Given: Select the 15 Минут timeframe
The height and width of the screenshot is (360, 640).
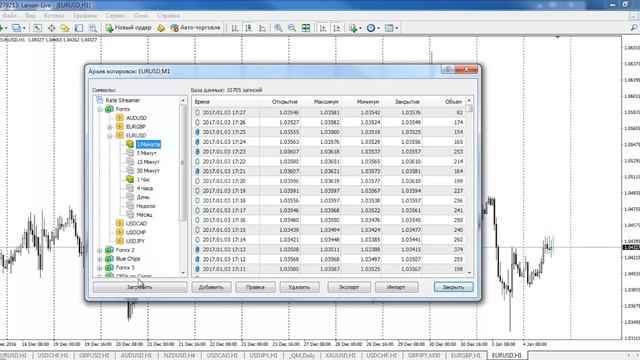Looking at the screenshot, I should (x=148, y=162).
